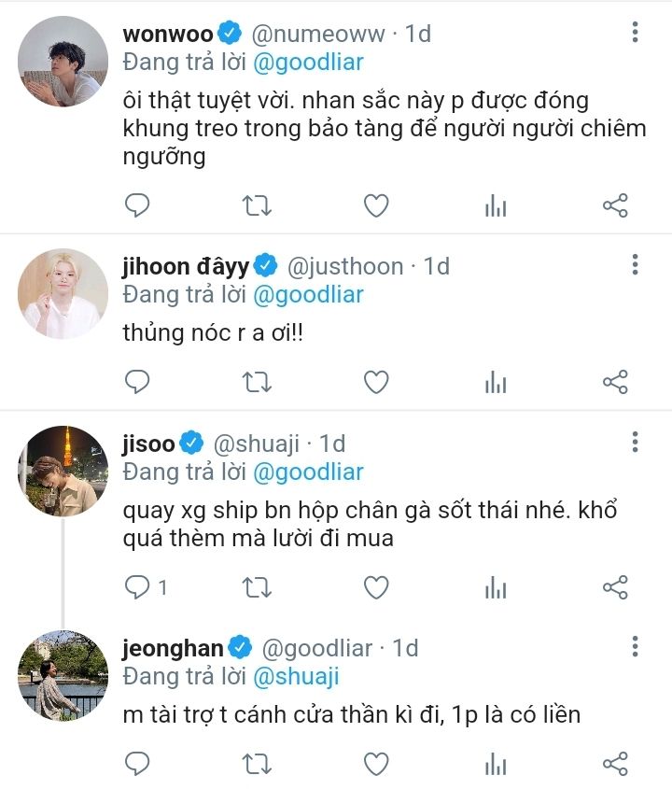Open more options on jihoon's tweet
Screen dimensions: 672x789
[x=635, y=265]
